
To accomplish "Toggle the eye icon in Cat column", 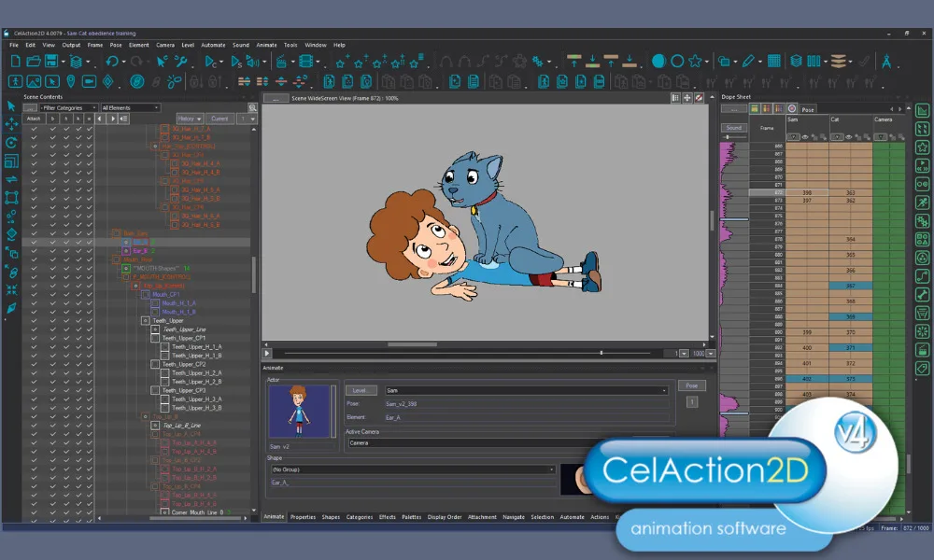I will coord(849,136).
